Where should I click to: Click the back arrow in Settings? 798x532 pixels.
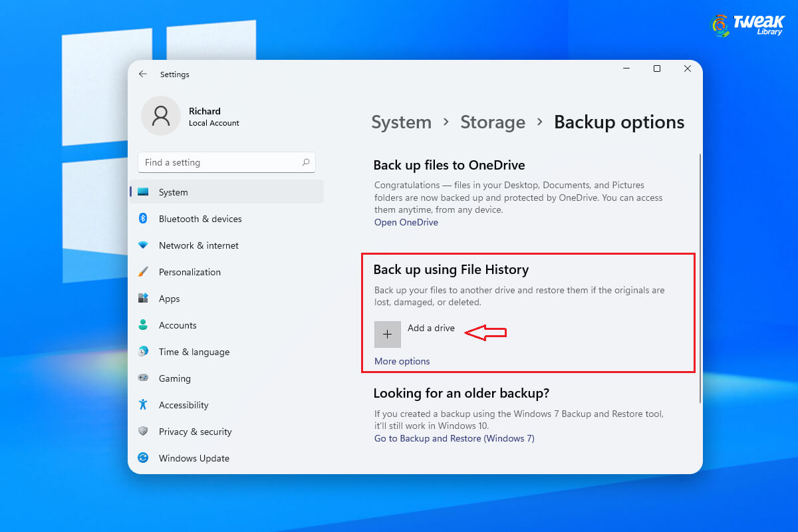(143, 74)
